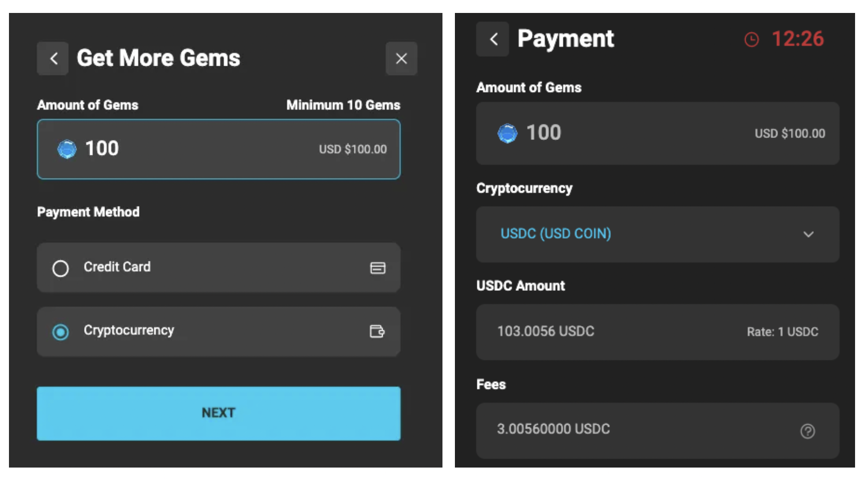
Task: Click the crypto wallet icon
Action: tap(377, 331)
